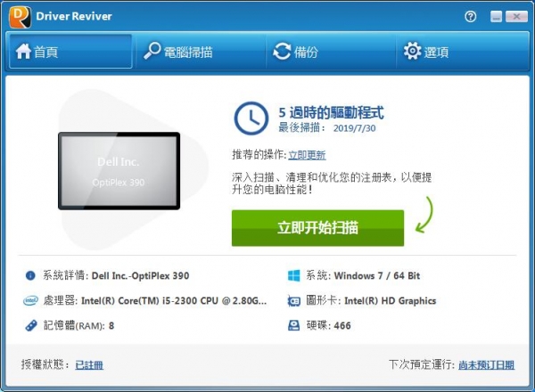The width and height of the screenshot is (535, 392).
Task: Click the Windows logo system icon
Action: [293, 275]
